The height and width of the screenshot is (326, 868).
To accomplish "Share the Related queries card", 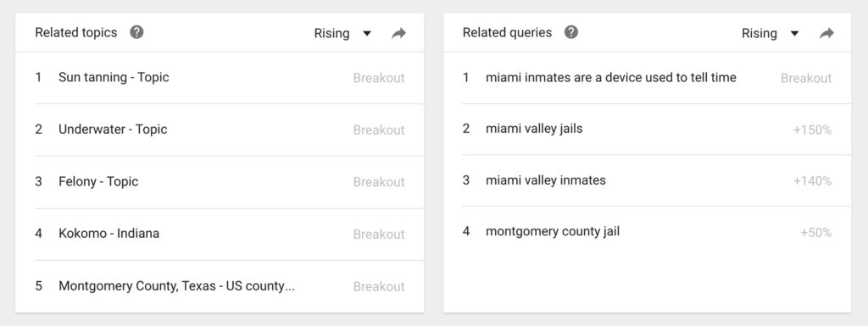I will coord(826,34).
